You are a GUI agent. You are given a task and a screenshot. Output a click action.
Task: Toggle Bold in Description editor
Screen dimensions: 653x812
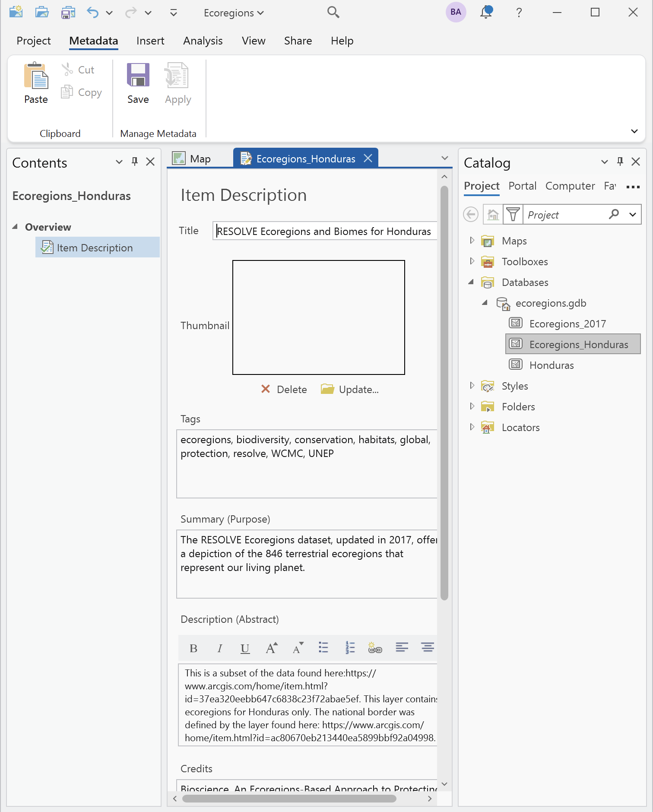(193, 648)
